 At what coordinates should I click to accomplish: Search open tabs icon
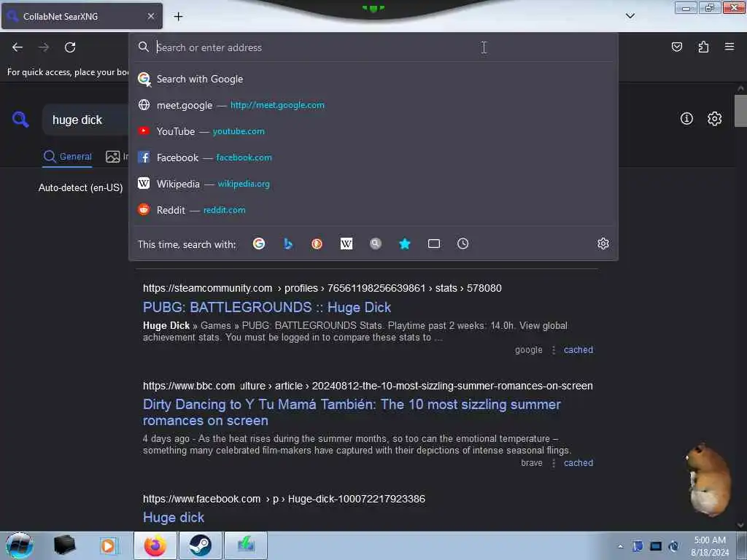click(x=433, y=244)
